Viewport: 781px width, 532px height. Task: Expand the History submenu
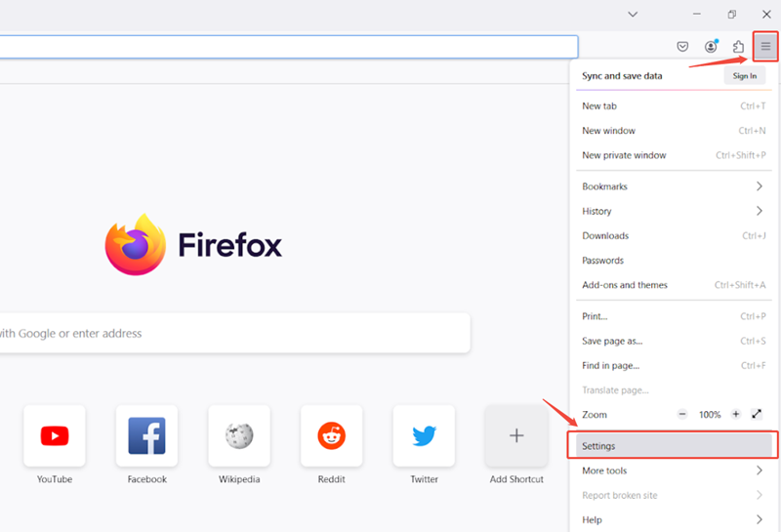tap(674, 211)
